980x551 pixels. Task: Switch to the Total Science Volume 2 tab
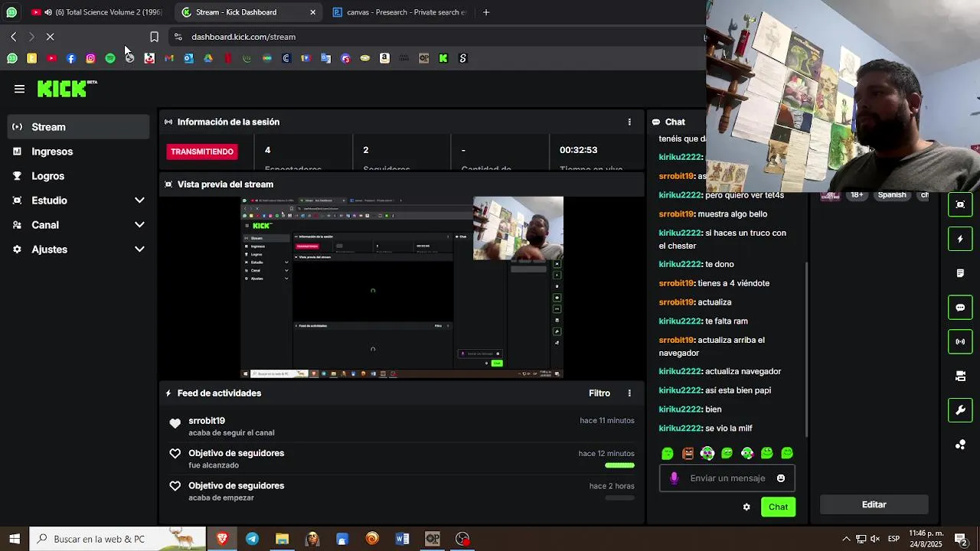coord(97,12)
